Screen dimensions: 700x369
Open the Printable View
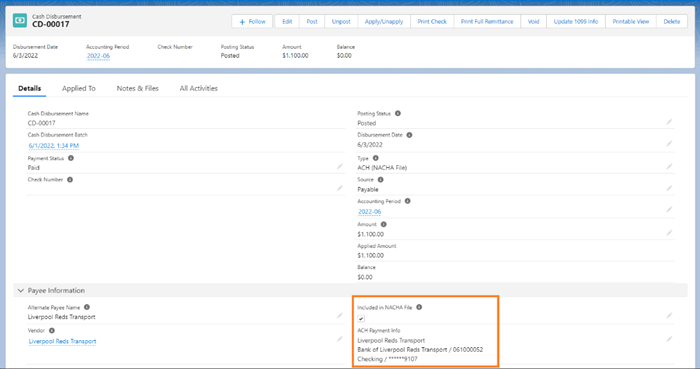pos(631,21)
